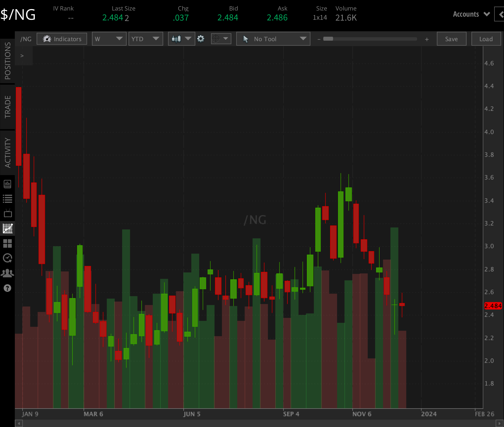Screen dimensions: 504x427
Task: Click the Indicators button
Action: [62, 39]
